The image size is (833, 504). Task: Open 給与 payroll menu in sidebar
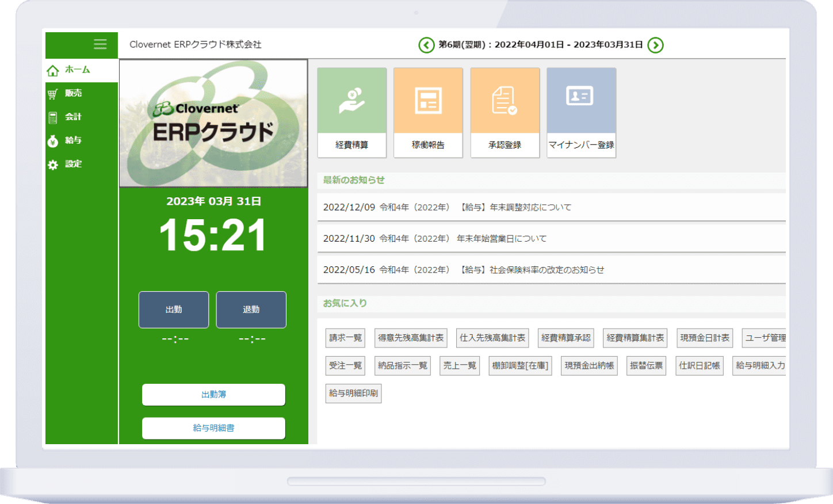tap(73, 140)
